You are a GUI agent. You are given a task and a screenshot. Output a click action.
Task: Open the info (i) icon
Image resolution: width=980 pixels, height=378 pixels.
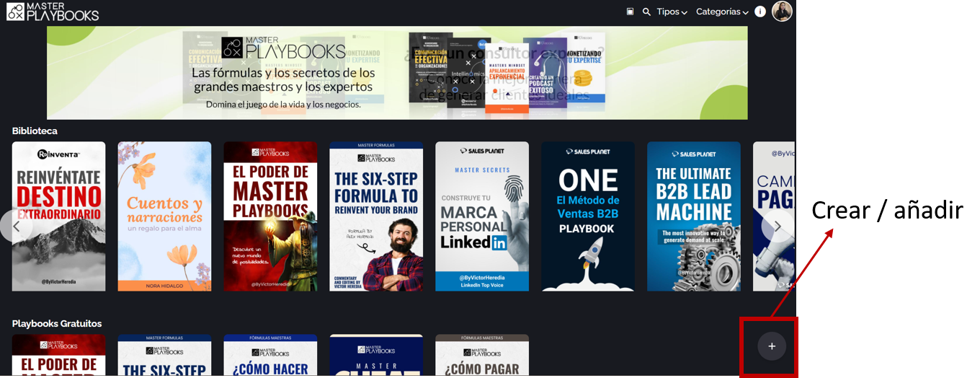click(760, 12)
